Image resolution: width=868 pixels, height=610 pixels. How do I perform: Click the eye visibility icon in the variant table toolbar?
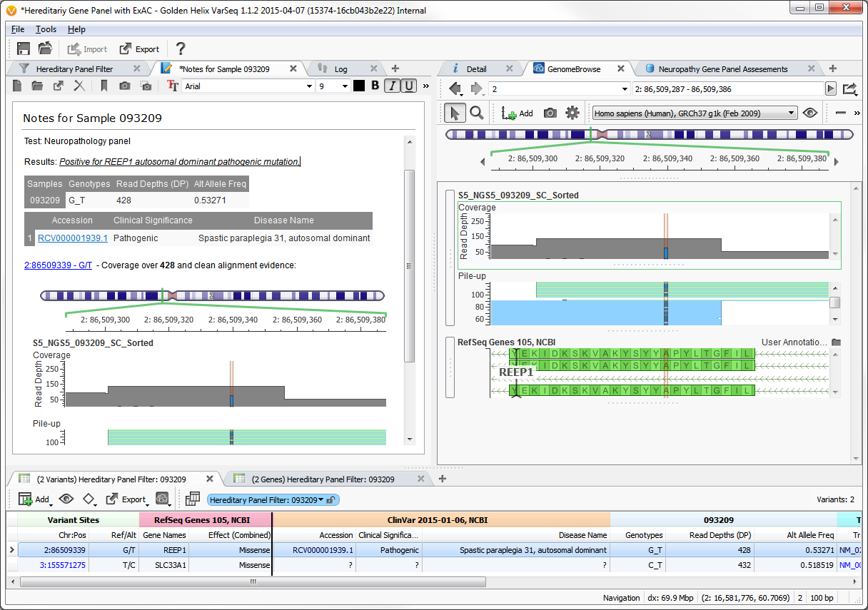pos(66,499)
